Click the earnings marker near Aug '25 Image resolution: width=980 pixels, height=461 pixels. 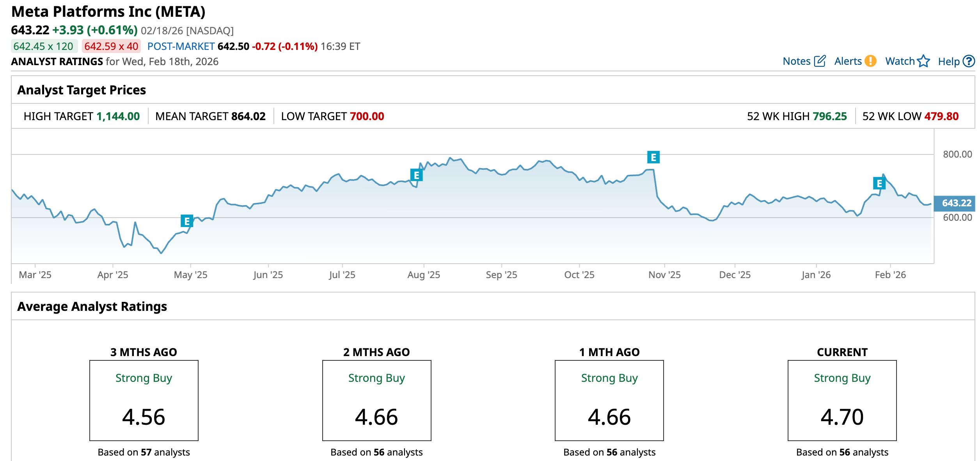[x=416, y=175]
